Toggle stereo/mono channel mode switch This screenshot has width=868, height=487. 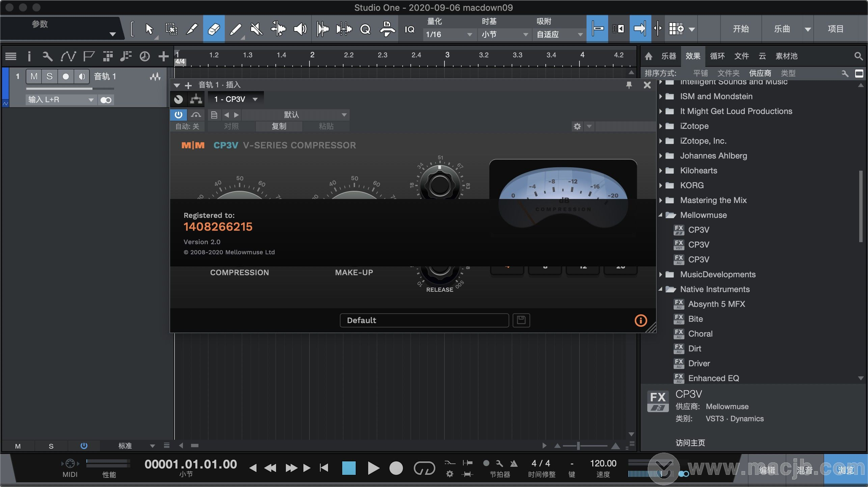coord(106,100)
